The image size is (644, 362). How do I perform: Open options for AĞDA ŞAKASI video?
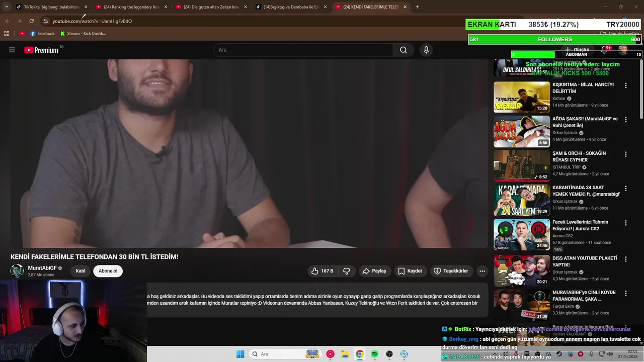pos(626,120)
